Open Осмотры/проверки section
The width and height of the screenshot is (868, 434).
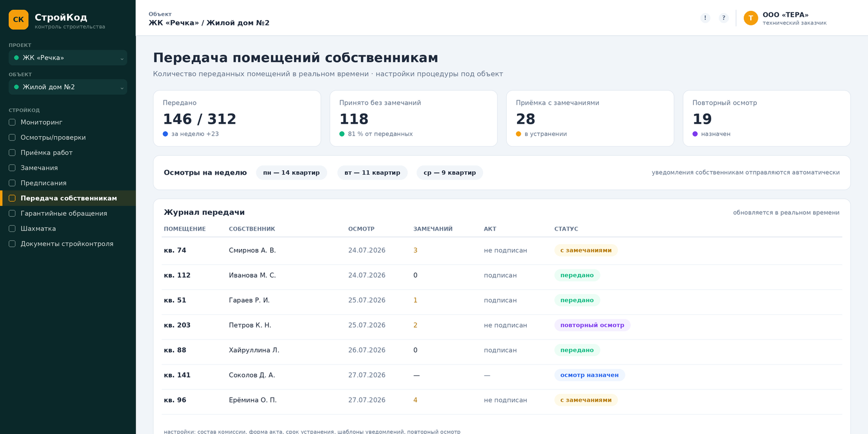68,137
